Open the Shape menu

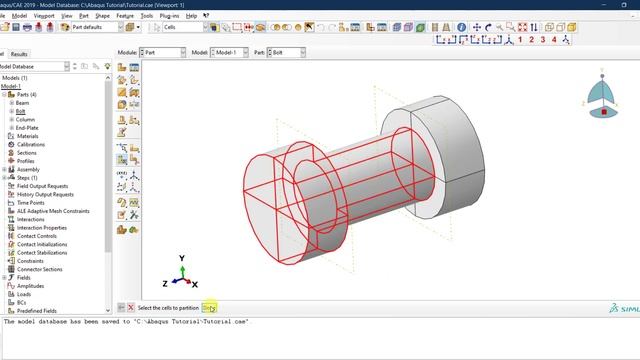(102, 16)
